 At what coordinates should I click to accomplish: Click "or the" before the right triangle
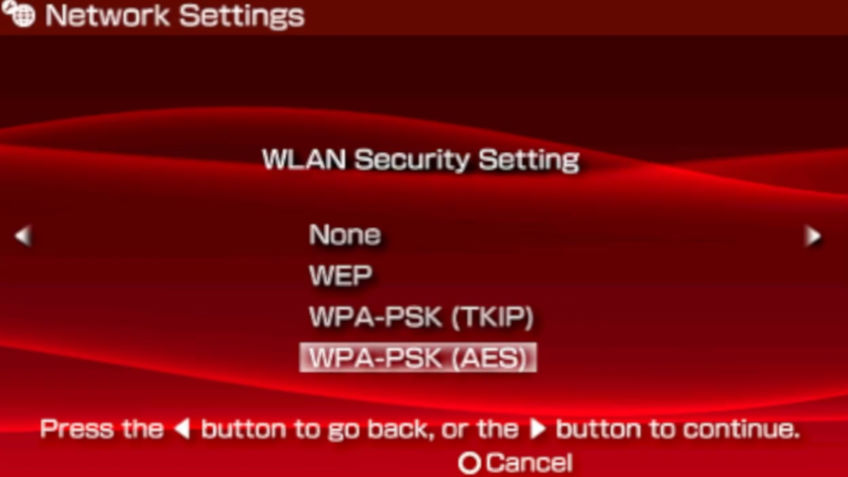pyautogui.click(x=480, y=429)
